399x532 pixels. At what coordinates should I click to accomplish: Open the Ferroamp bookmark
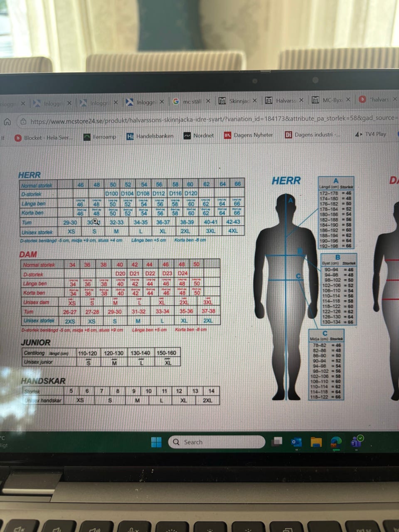coord(100,137)
